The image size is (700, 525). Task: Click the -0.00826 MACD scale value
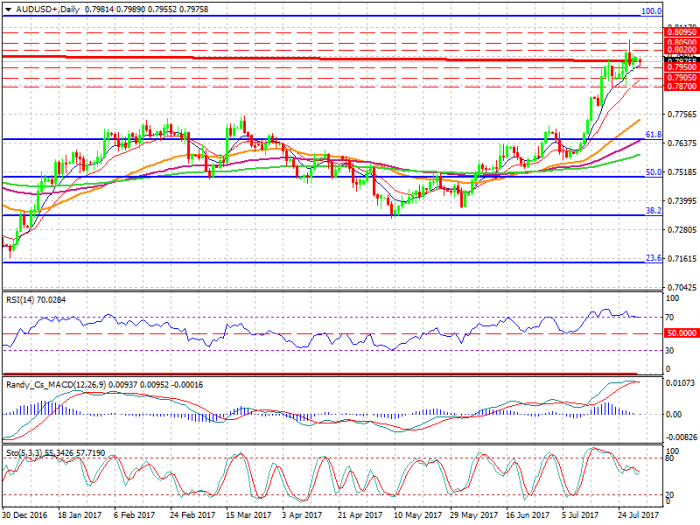pos(681,437)
